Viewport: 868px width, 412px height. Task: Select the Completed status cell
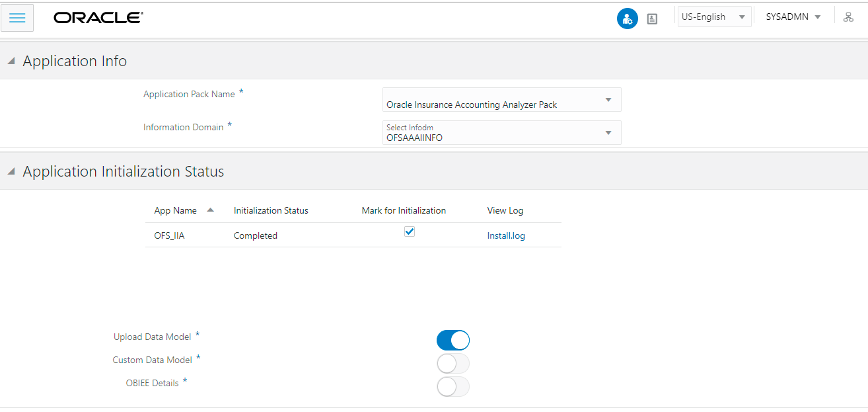tap(256, 235)
